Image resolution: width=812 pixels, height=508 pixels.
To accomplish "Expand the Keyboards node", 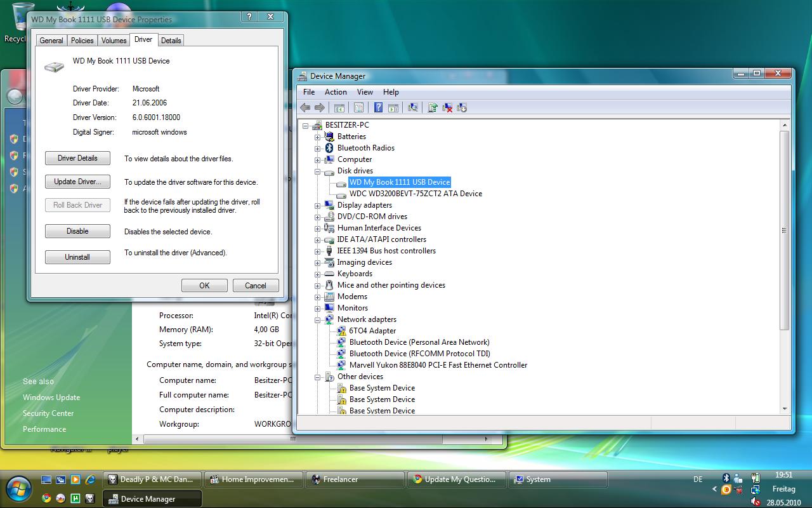I will (317, 274).
